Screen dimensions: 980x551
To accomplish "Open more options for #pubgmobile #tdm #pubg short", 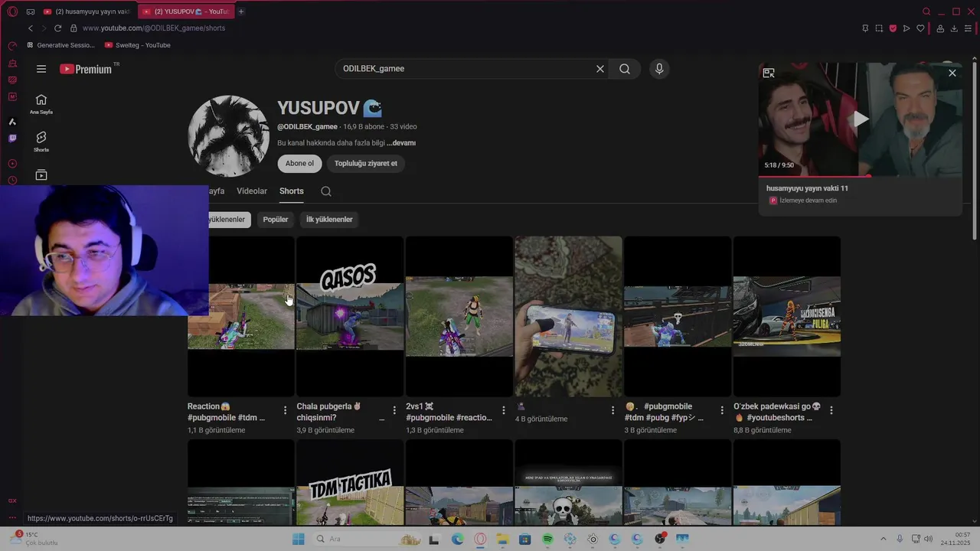I will click(722, 411).
